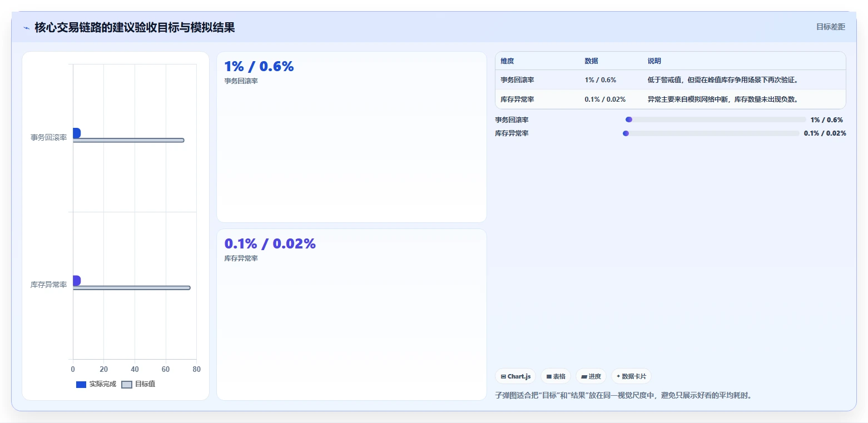Click the 库存异常率 chart axis label

[x=49, y=285]
